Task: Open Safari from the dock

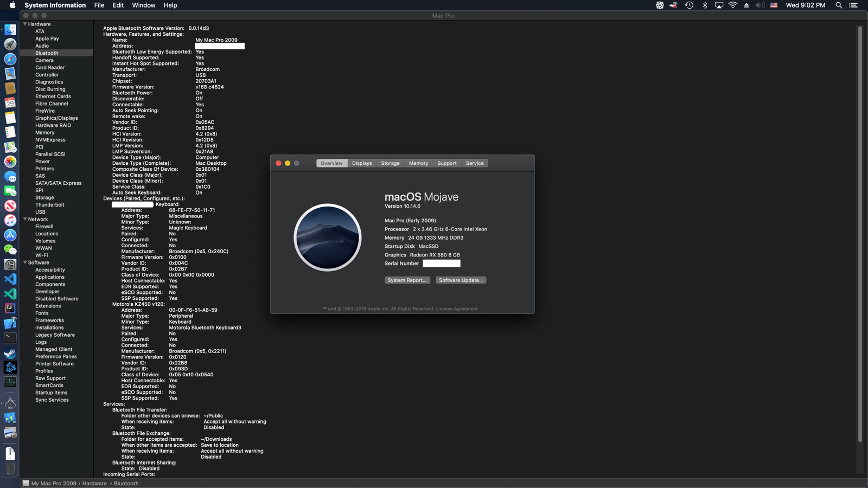Action: [10, 59]
